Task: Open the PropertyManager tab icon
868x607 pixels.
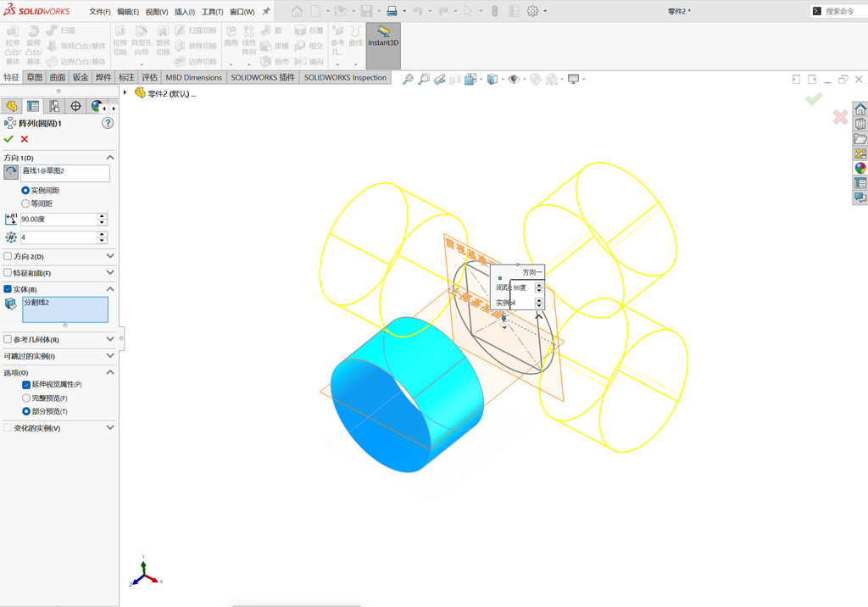Action: 33,106
